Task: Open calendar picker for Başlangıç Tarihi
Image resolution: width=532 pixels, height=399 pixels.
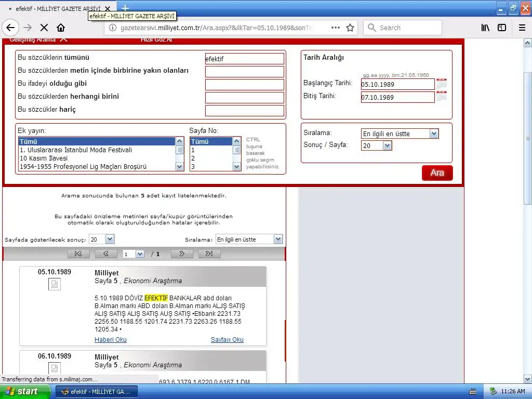Action: [442, 84]
